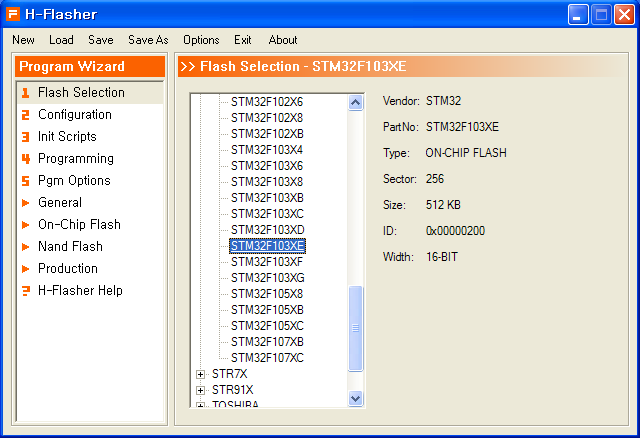The height and width of the screenshot is (438, 640).
Task: Select STM32F103XF in the chip tree
Action: [x=267, y=262]
